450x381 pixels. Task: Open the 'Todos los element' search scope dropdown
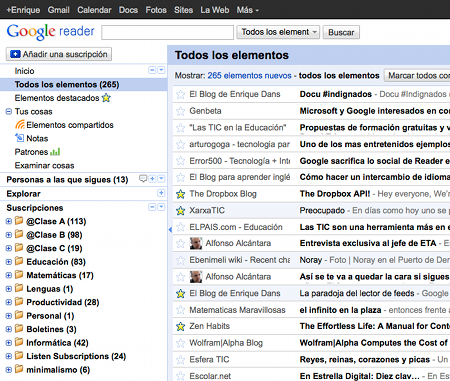coord(278,32)
